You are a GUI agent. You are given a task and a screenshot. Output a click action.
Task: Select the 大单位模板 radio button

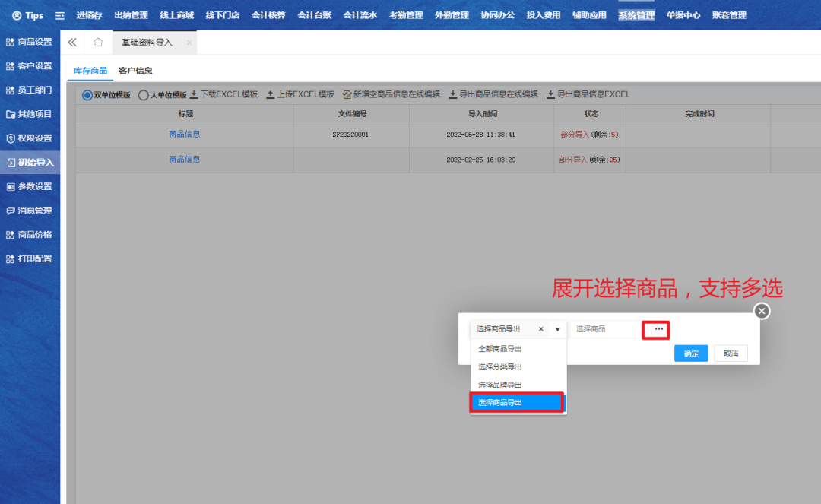tap(143, 95)
